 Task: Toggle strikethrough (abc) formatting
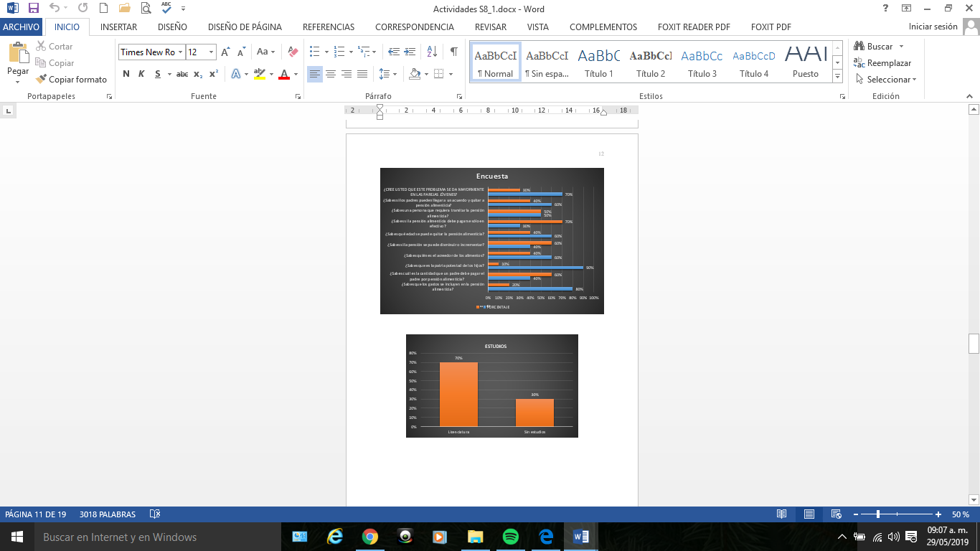(x=182, y=74)
